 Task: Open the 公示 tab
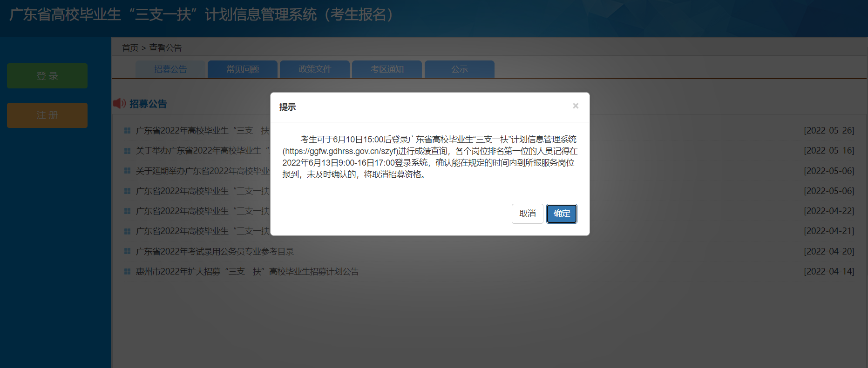click(460, 69)
